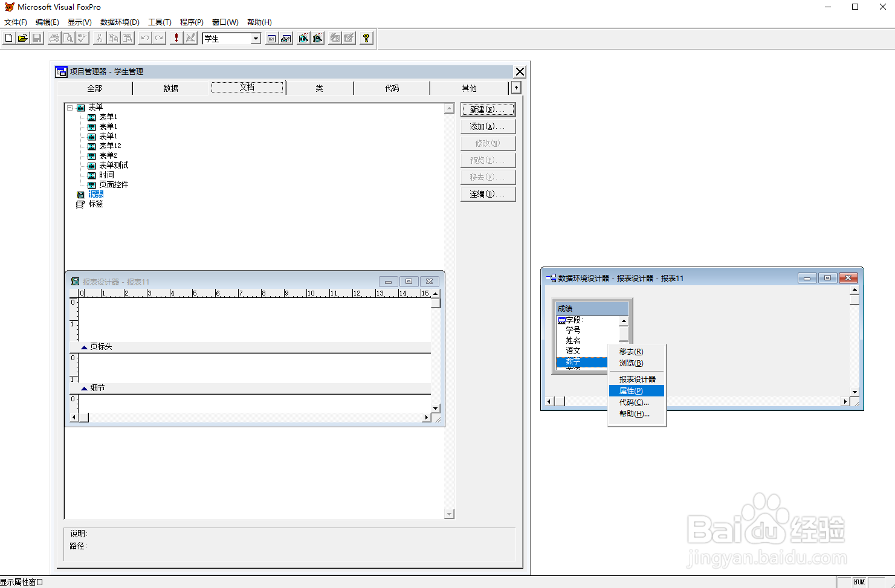Click the Spelling check toolbar icon
The image size is (895, 588).
click(82, 38)
